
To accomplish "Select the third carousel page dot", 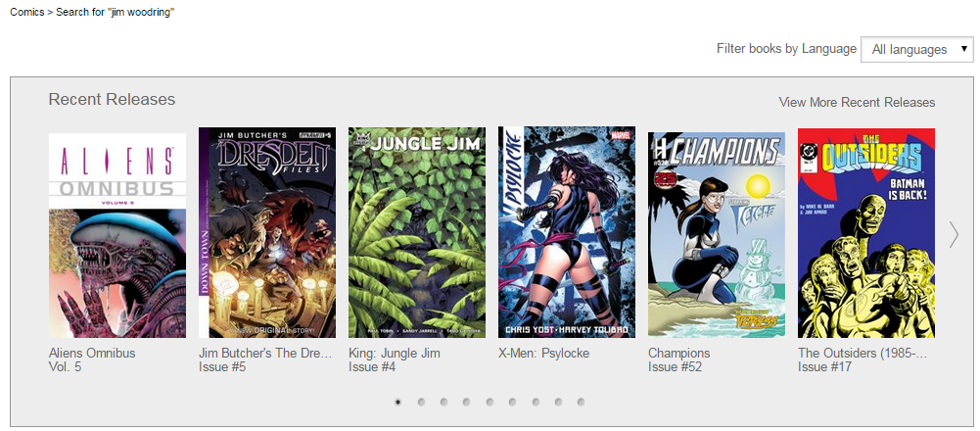I will pos(443,403).
